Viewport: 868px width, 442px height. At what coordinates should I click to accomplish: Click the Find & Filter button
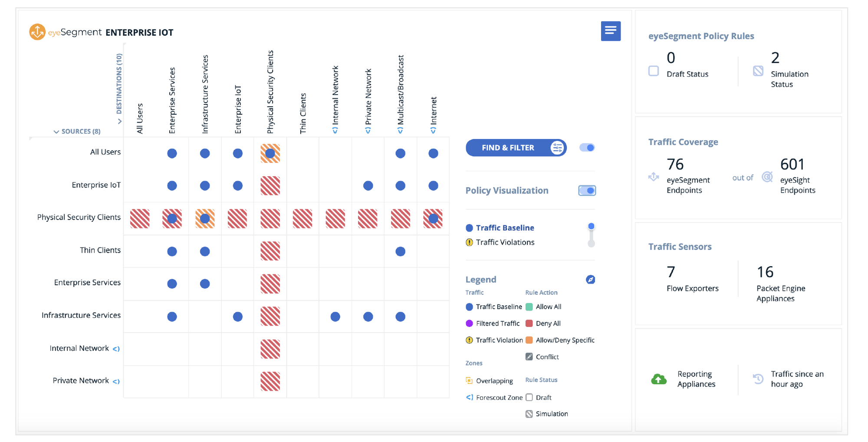(x=516, y=148)
